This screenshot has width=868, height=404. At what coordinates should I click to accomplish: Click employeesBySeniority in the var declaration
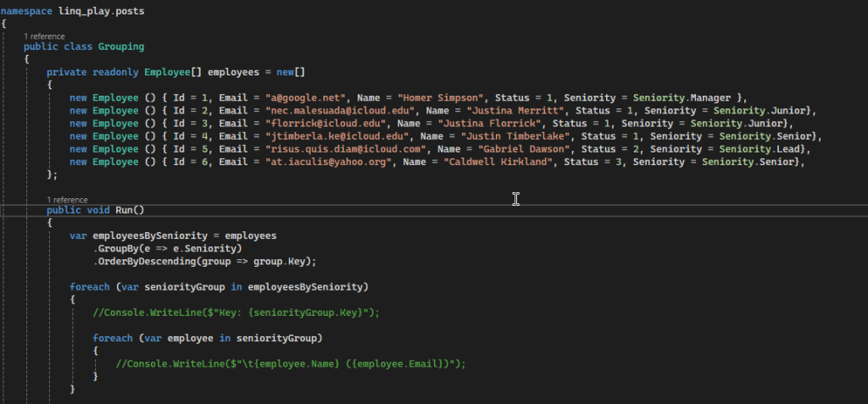click(x=149, y=236)
